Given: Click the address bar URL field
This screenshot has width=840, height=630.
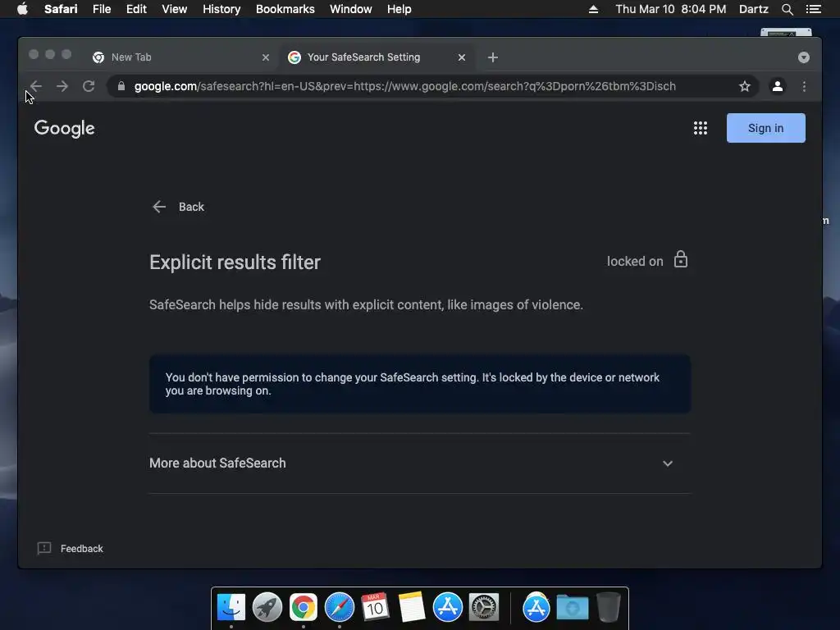Looking at the screenshot, I should coord(431,86).
